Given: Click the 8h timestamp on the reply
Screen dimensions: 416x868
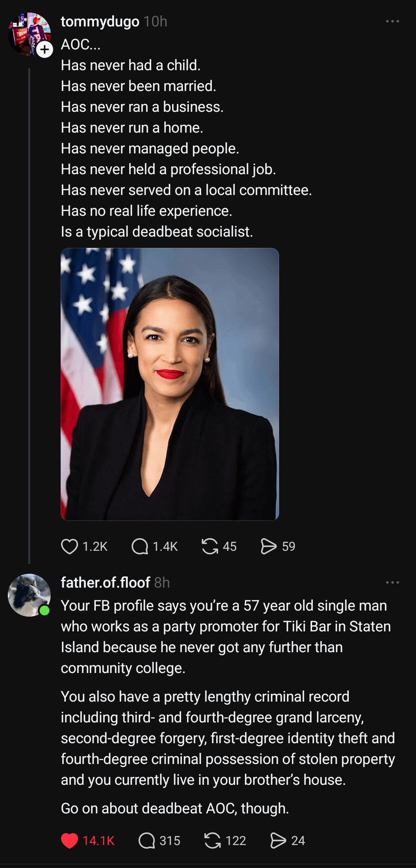Looking at the screenshot, I should [x=162, y=582].
